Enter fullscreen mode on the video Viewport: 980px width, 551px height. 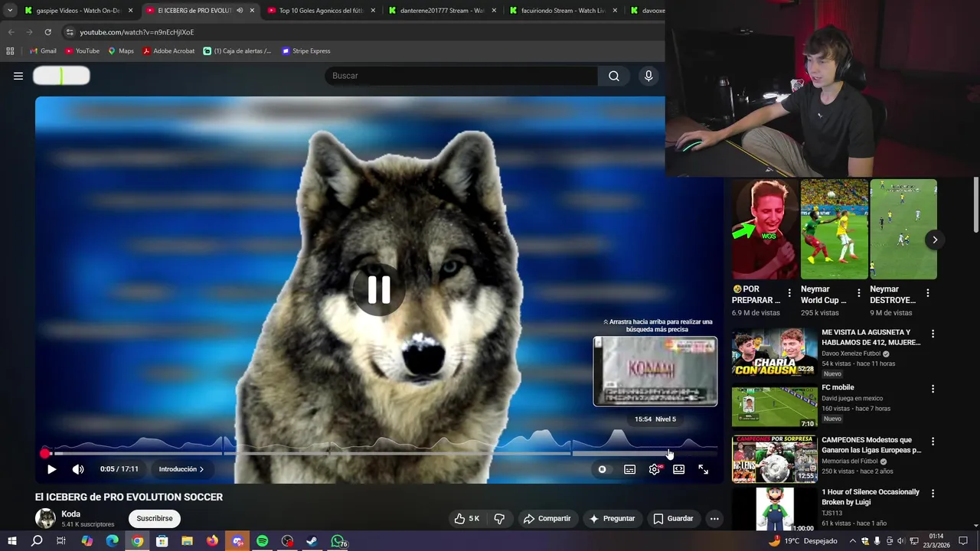pos(703,469)
